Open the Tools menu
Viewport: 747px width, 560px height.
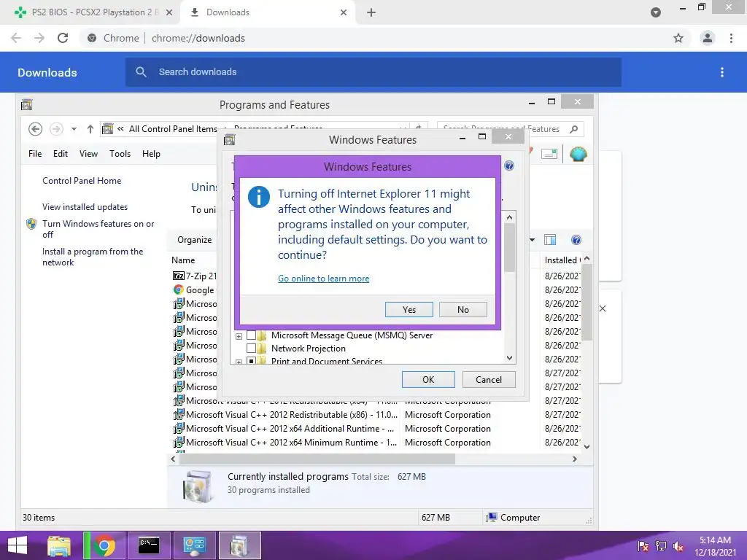click(120, 154)
